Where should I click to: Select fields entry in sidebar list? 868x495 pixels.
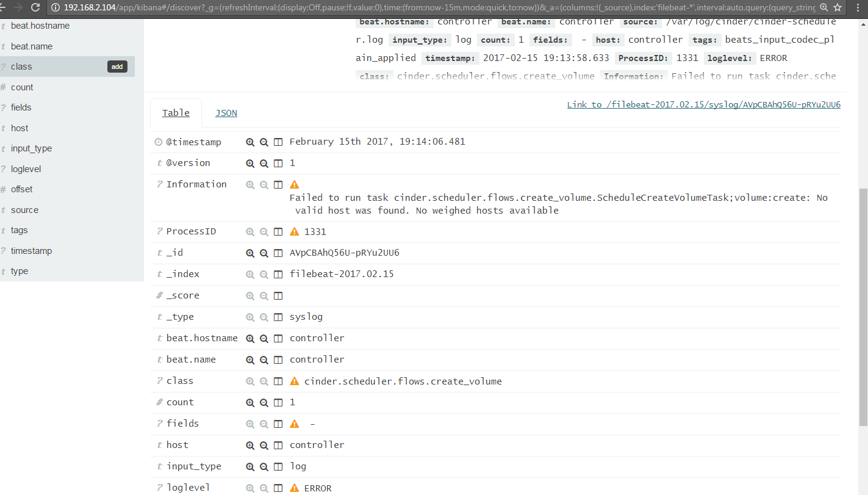[x=21, y=107]
